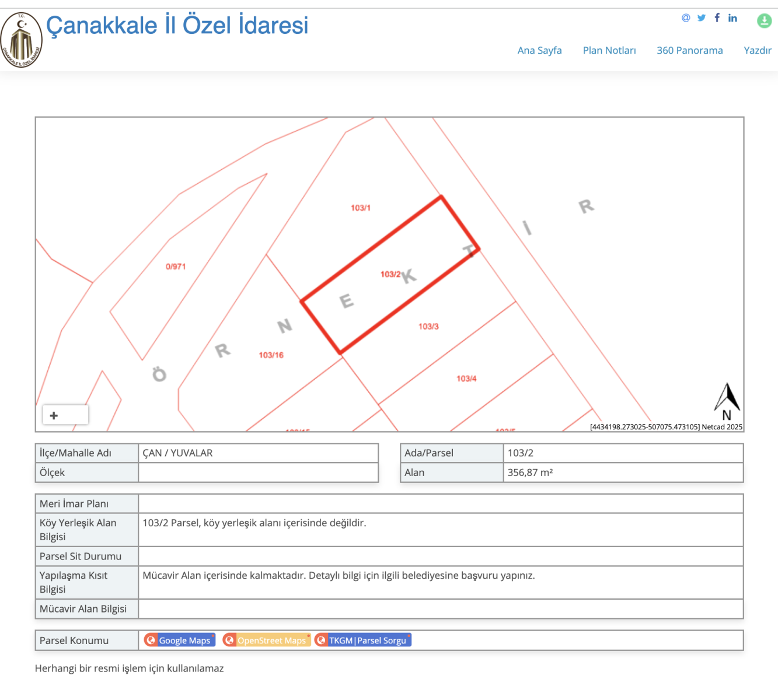Click parcel 0/971 on the map

coord(175,267)
